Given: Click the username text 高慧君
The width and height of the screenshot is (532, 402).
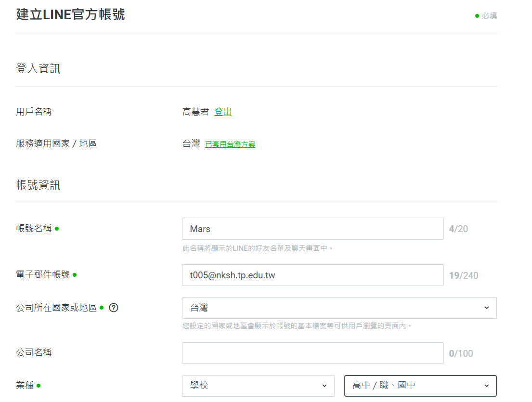Looking at the screenshot, I should 195,112.
